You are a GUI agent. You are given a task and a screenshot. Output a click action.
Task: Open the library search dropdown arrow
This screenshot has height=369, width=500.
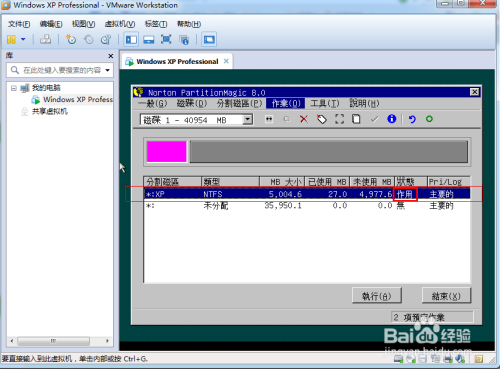tap(108, 70)
